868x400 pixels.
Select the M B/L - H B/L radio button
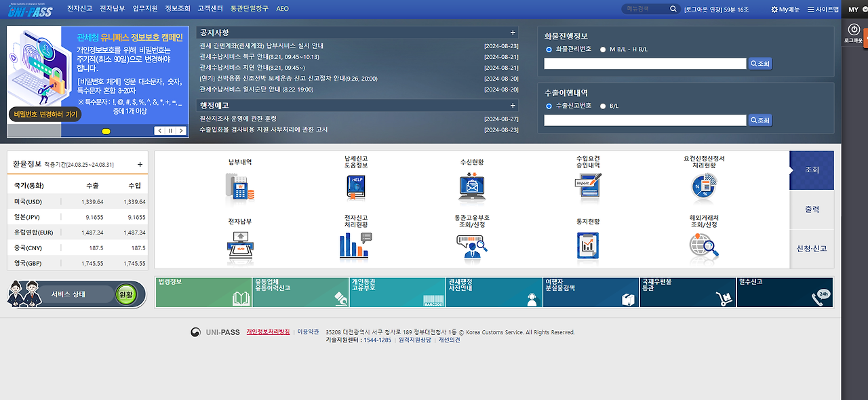[x=603, y=49]
